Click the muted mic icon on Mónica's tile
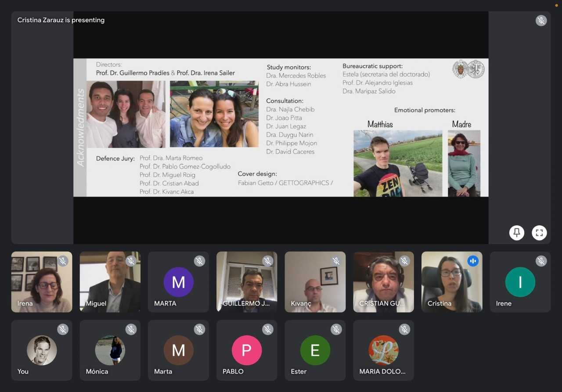This screenshot has height=392, width=562. (131, 329)
